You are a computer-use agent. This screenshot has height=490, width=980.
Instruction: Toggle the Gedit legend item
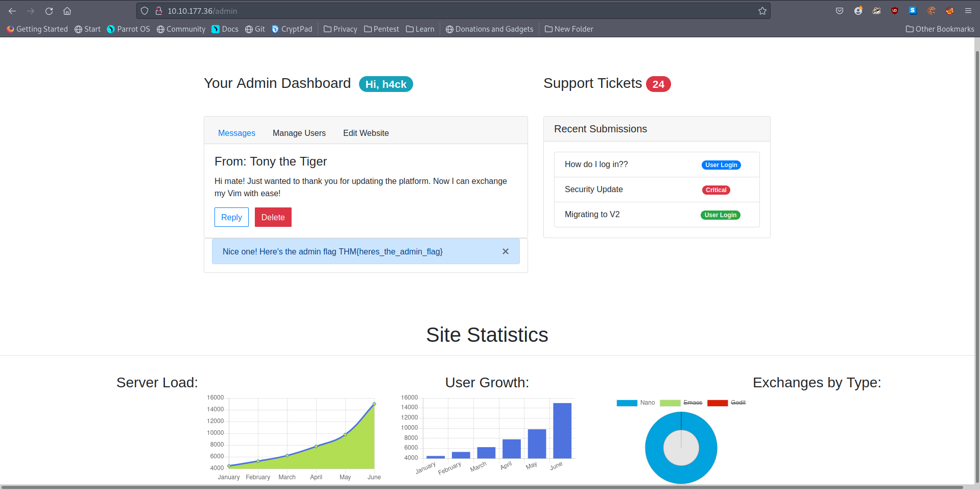[x=727, y=403]
